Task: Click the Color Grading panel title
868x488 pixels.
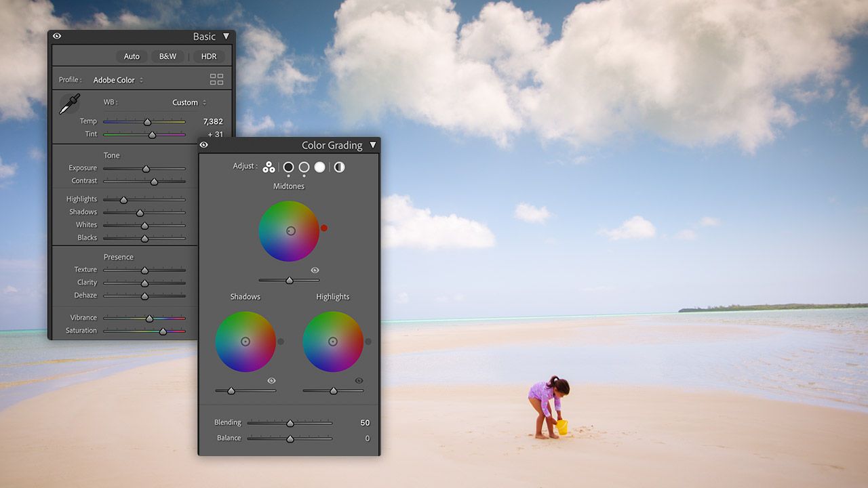Action: pyautogui.click(x=332, y=145)
